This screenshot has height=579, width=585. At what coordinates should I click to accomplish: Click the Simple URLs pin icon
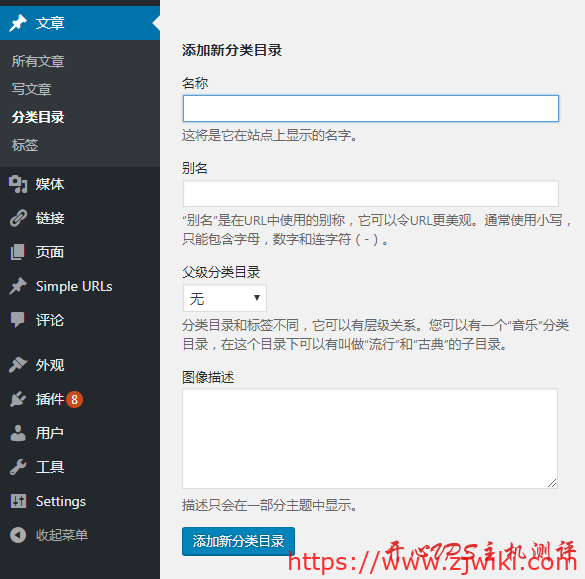click(x=18, y=286)
